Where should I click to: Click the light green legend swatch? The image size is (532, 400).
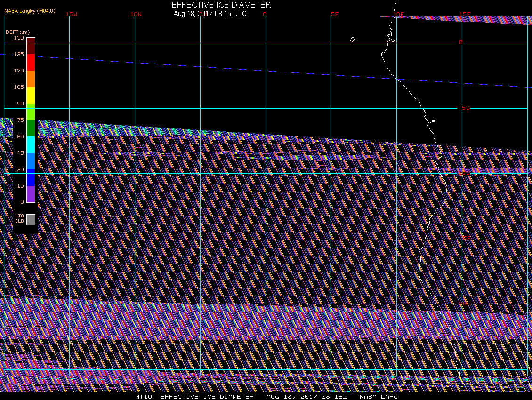tap(31, 112)
